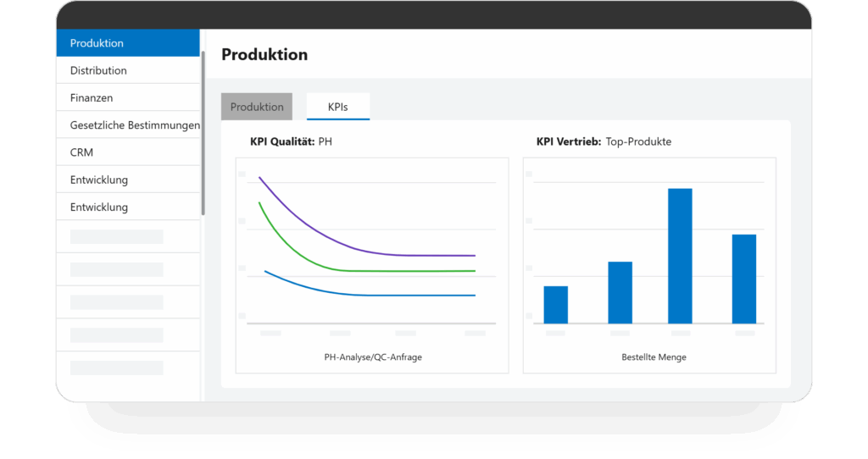The width and height of the screenshot is (868, 459).
Task: Click the tallest bar in Top-Produkte chart
Action: (x=680, y=256)
